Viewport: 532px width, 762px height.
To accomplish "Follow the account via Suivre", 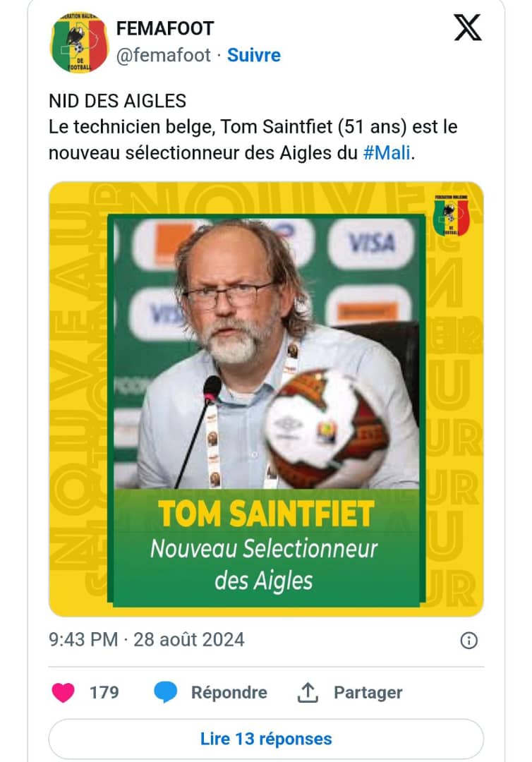I will click(254, 55).
